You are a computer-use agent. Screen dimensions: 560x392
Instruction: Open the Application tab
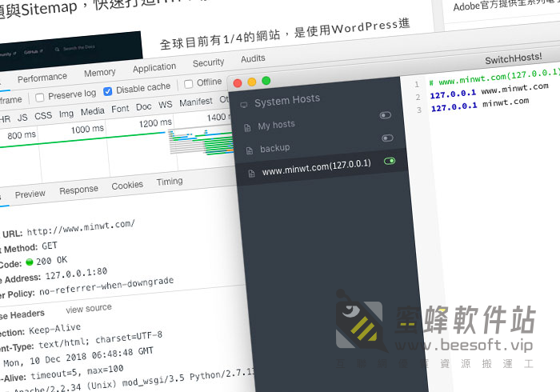click(x=154, y=67)
